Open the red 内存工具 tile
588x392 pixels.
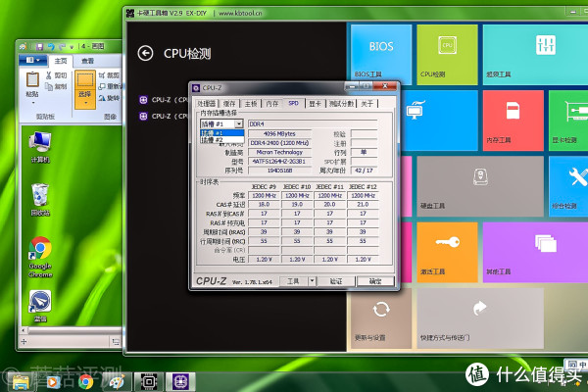tap(513, 121)
